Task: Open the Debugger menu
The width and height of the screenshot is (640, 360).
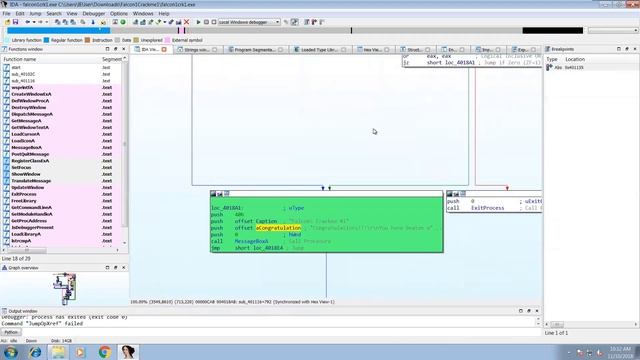Action: (x=94, y=13)
